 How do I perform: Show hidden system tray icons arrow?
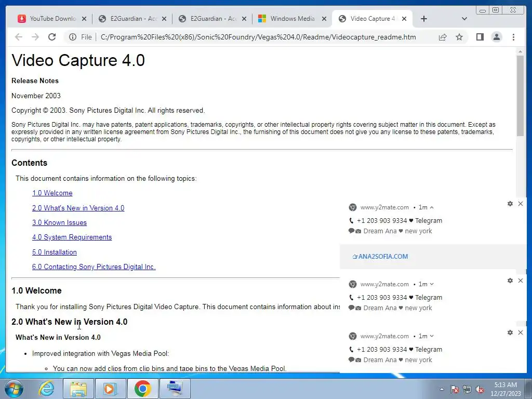pos(442,389)
